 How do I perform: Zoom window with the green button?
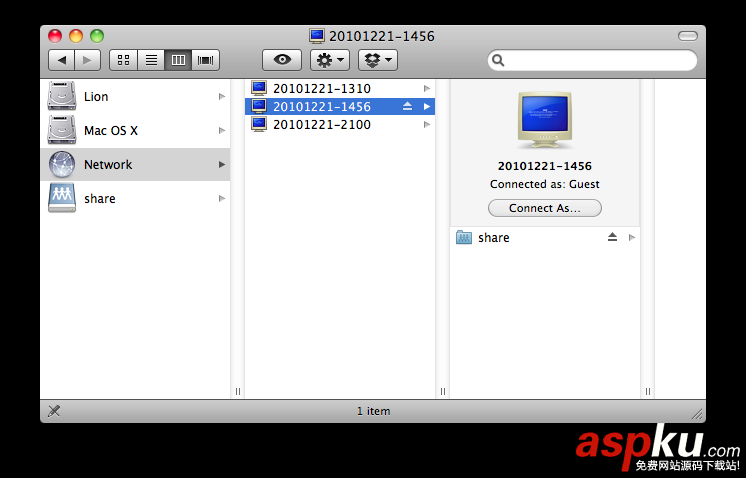pos(97,36)
